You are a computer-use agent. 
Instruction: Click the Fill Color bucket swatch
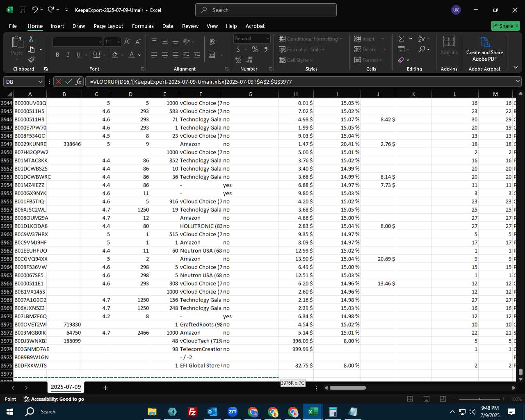(x=115, y=55)
